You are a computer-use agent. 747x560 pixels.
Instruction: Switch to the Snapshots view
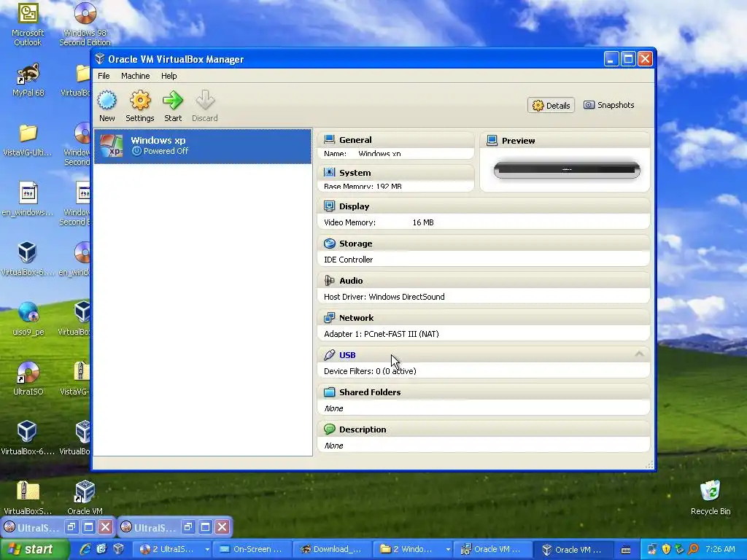[x=609, y=105]
